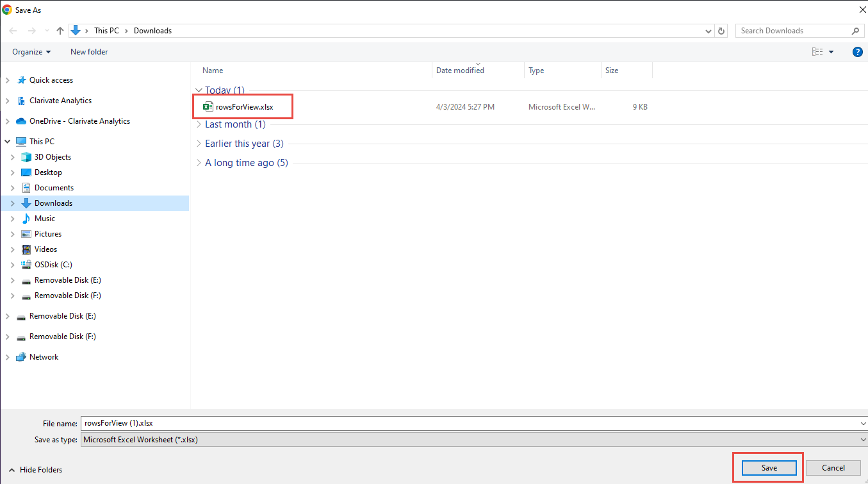Select top-level Removable Disk (F:) above Network
Viewport: 868px width, 484px height.
63,337
